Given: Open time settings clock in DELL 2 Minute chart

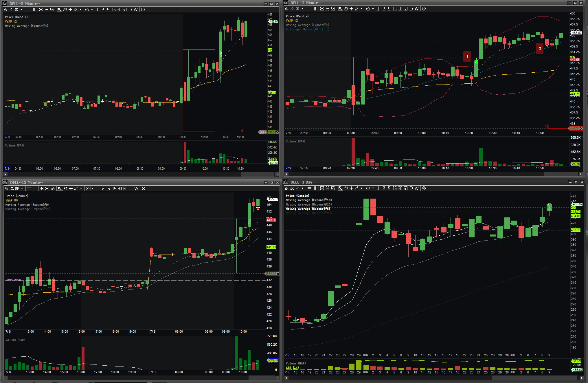Looking at the screenshot, I should (x=368, y=9).
